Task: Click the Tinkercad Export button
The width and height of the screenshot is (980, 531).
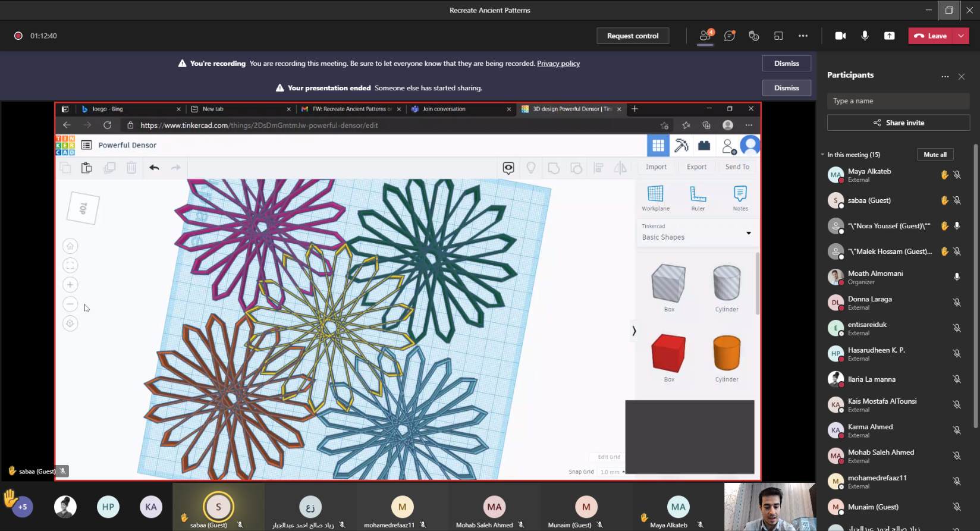Action: 696,167
